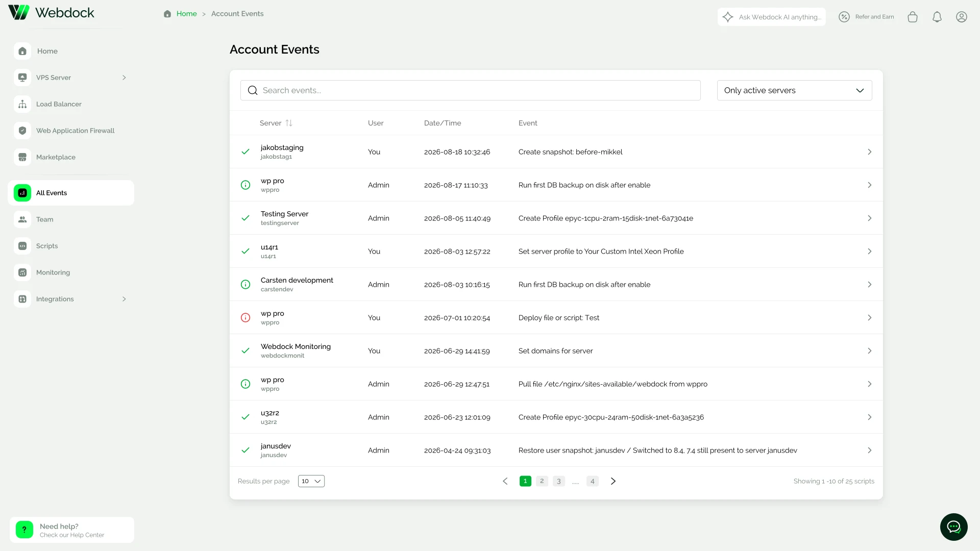
Task: Click the jakobstaging success checkmark icon
Action: pyautogui.click(x=246, y=152)
